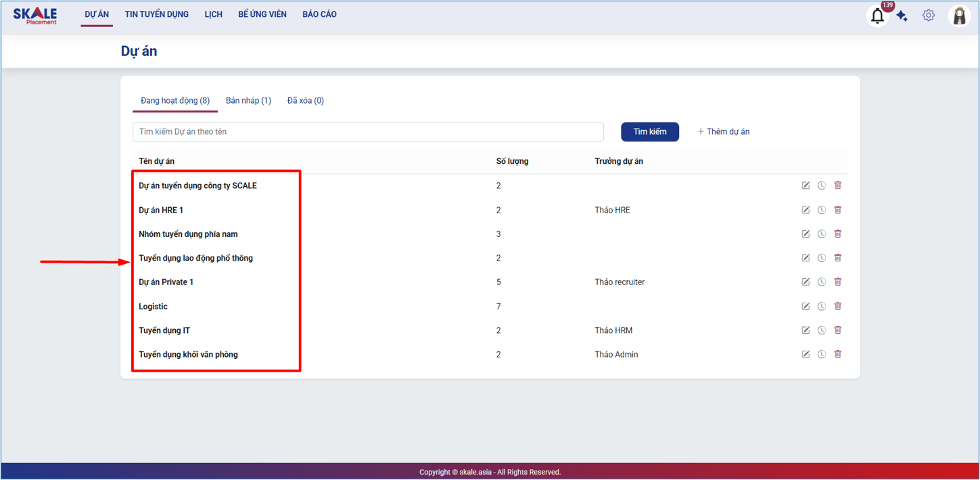This screenshot has height=480, width=980.
Task: Open the Tuyển dụng lao động phổ thông project
Action: click(x=195, y=258)
